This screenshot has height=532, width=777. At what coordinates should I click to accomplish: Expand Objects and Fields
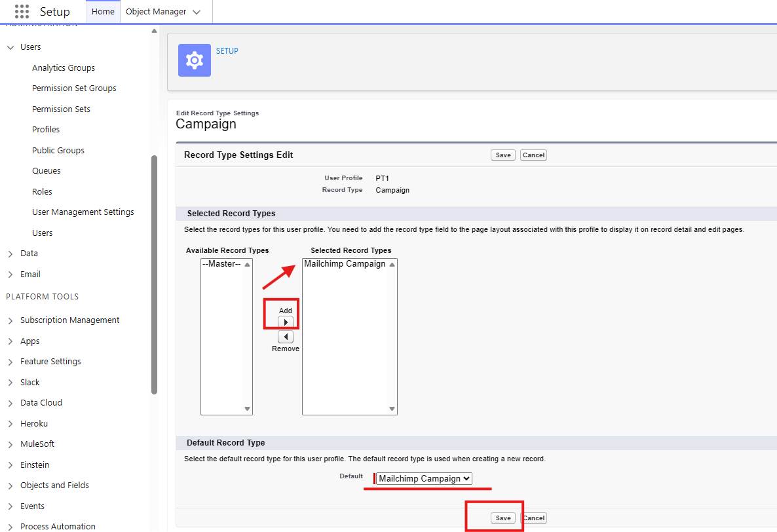click(x=10, y=486)
